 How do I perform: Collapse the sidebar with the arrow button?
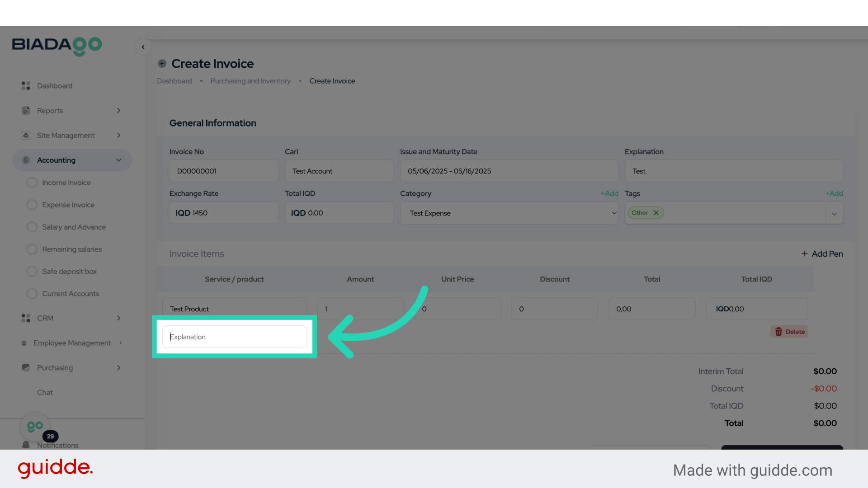[143, 47]
